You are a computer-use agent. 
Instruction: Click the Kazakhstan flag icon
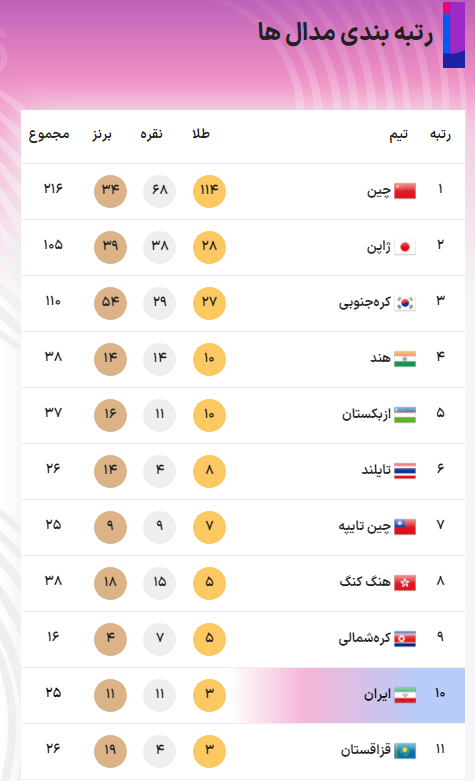[405, 751]
